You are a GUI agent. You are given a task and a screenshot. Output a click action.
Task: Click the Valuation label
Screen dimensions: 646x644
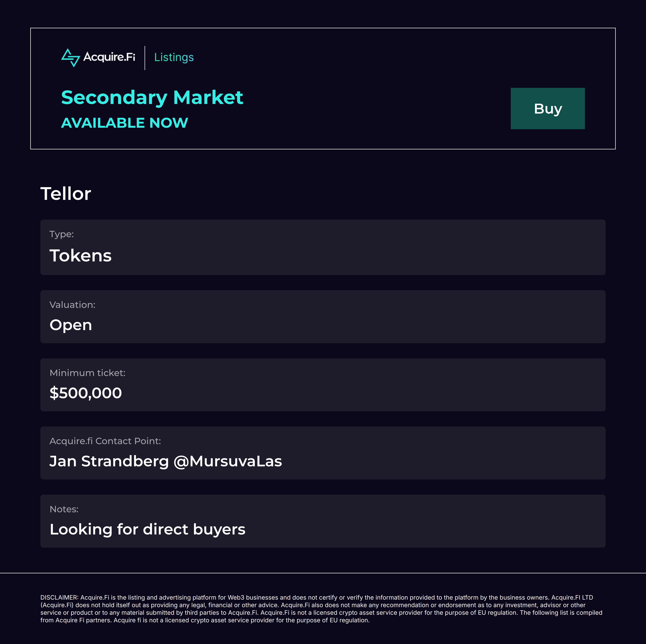tap(72, 305)
